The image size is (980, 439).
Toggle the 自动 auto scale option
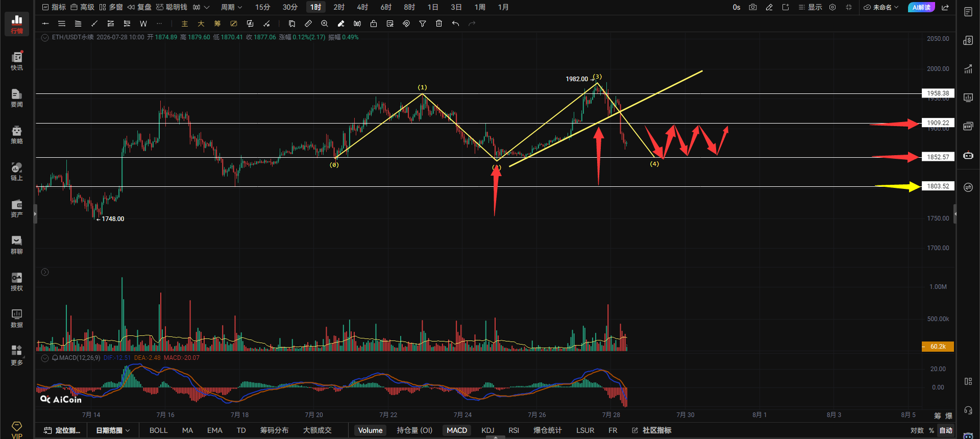(x=946, y=430)
